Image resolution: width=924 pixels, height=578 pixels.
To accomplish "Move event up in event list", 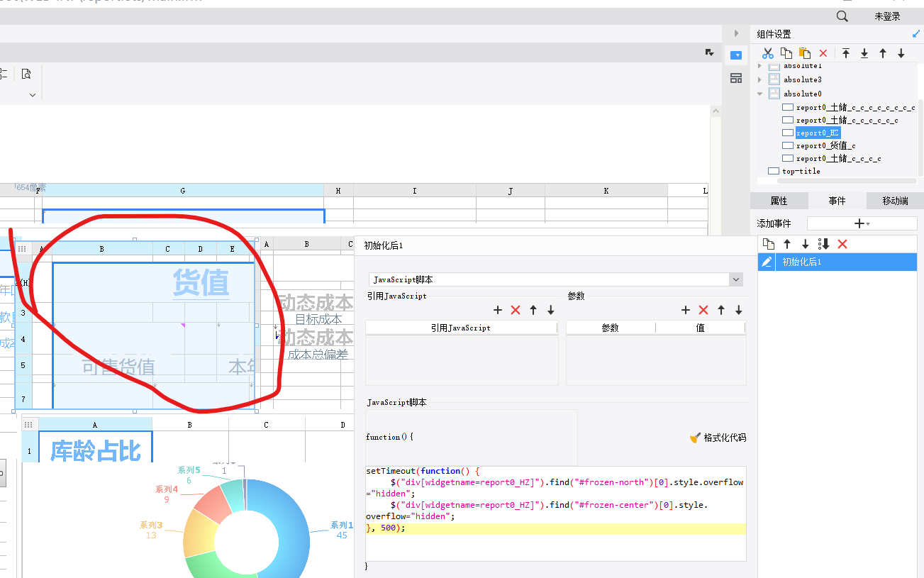I will click(786, 244).
